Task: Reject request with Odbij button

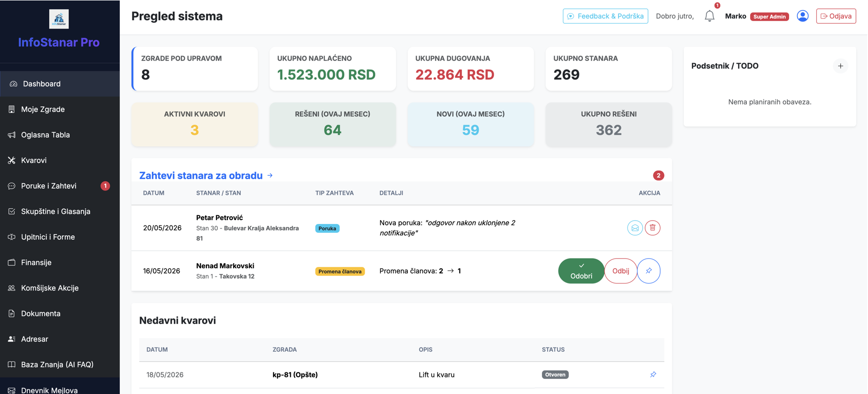Action: tap(621, 271)
